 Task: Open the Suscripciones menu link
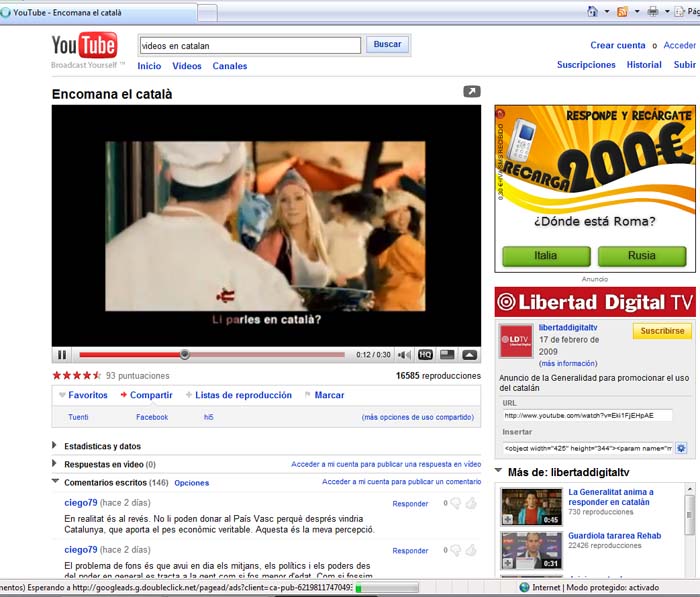tap(586, 65)
